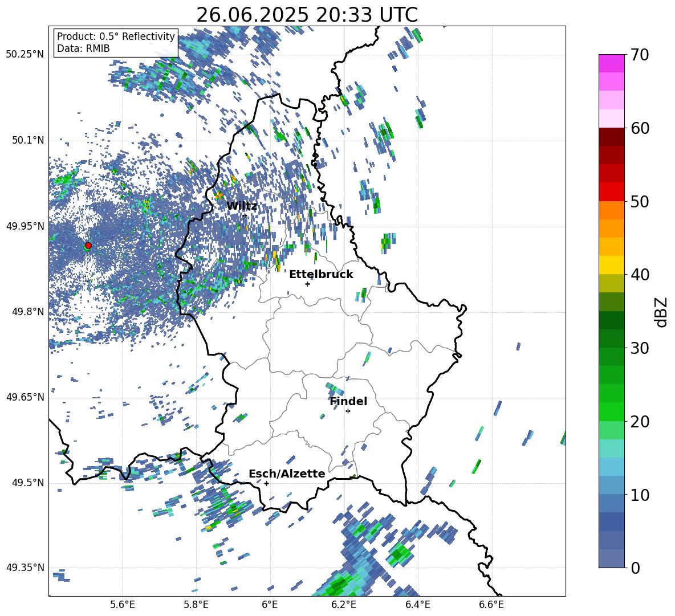Click the 5.6°E longitude label
Screen dimensions: 675x616
click(x=123, y=605)
